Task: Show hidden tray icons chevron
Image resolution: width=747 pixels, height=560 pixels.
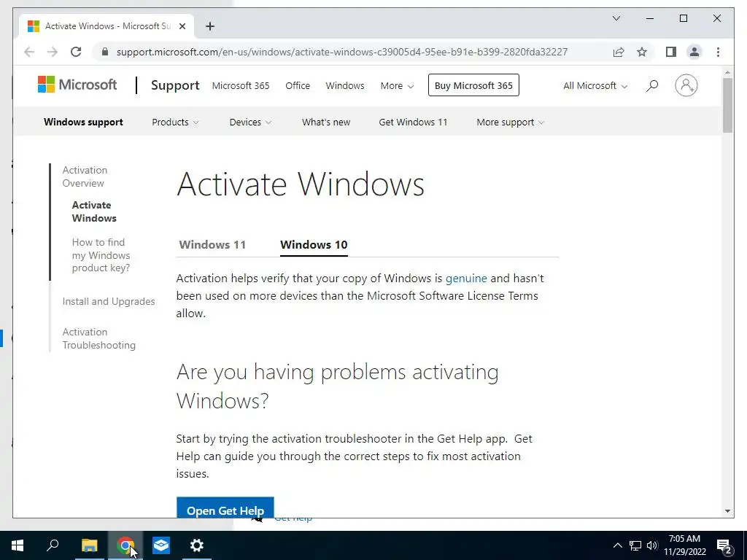Action: [x=617, y=545]
